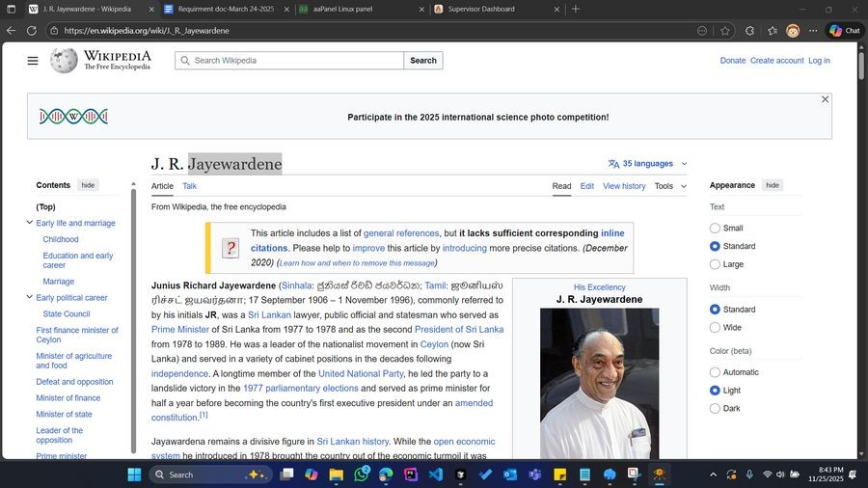Open File Explorer from taskbar
Viewport: 868px width, 488px height.
tap(336, 474)
